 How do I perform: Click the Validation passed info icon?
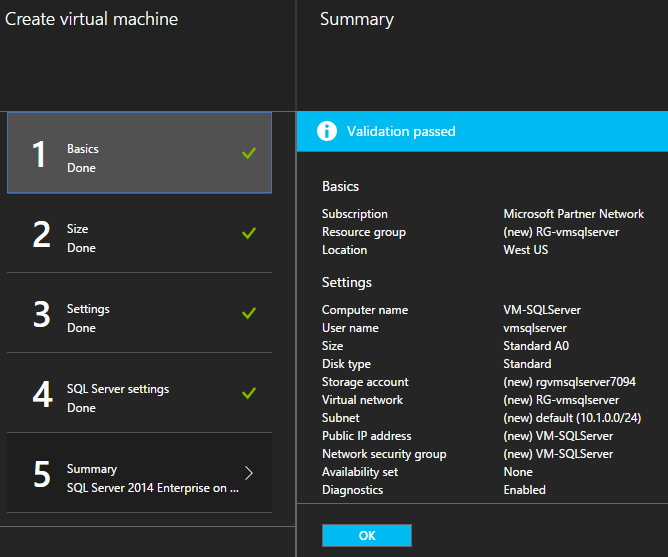(x=326, y=131)
